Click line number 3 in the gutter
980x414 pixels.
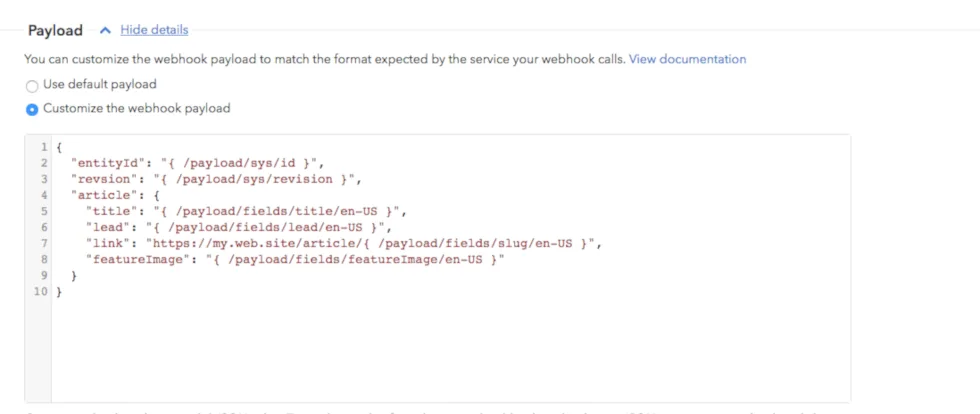(x=44, y=179)
